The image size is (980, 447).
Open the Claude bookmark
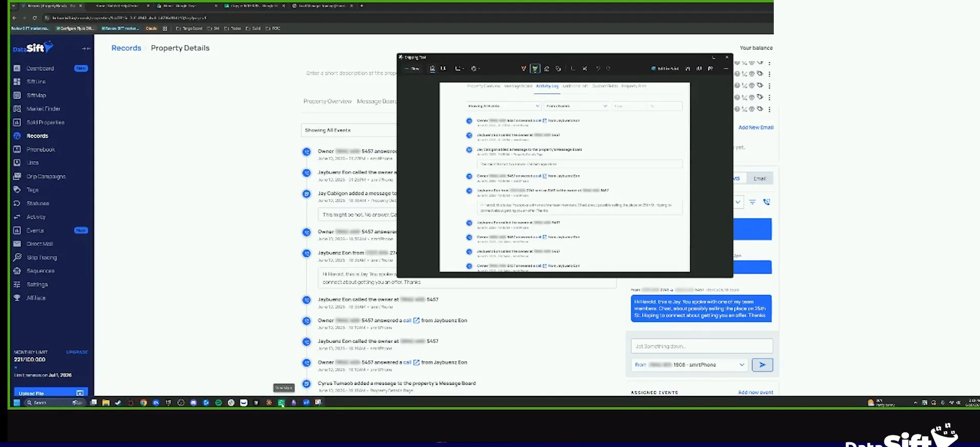click(x=151, y=29)
